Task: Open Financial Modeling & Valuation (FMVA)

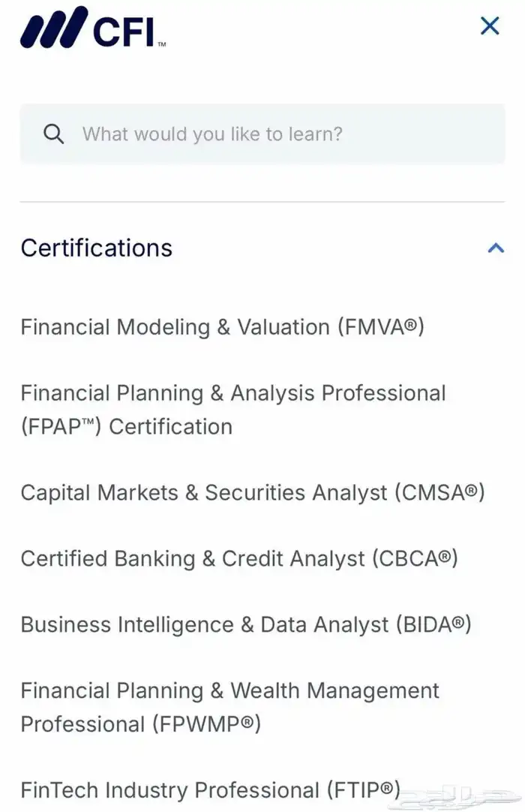Action: point(223,326)
